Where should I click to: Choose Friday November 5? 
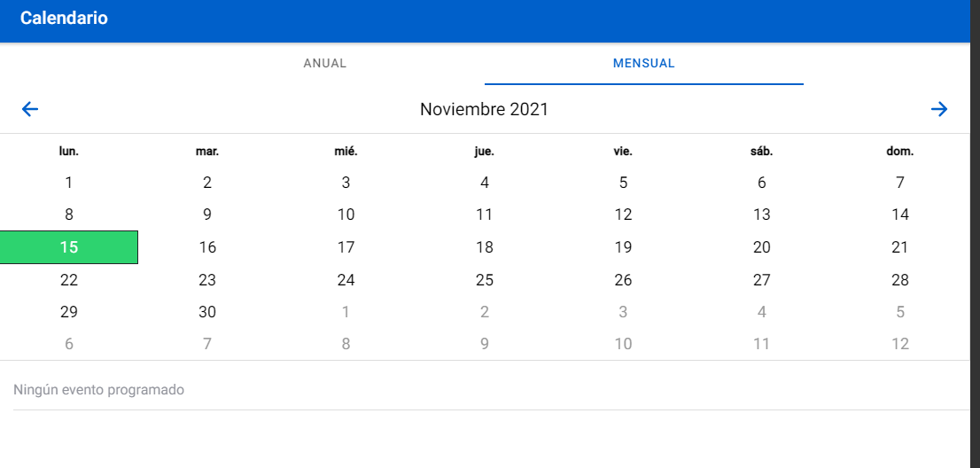tap(623, 183)
